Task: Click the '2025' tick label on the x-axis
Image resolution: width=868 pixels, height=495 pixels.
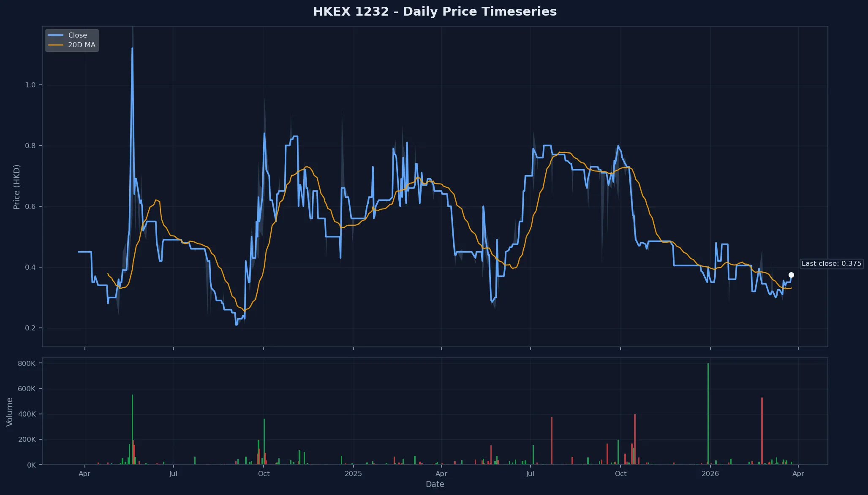Action: [x=353, y=473]
